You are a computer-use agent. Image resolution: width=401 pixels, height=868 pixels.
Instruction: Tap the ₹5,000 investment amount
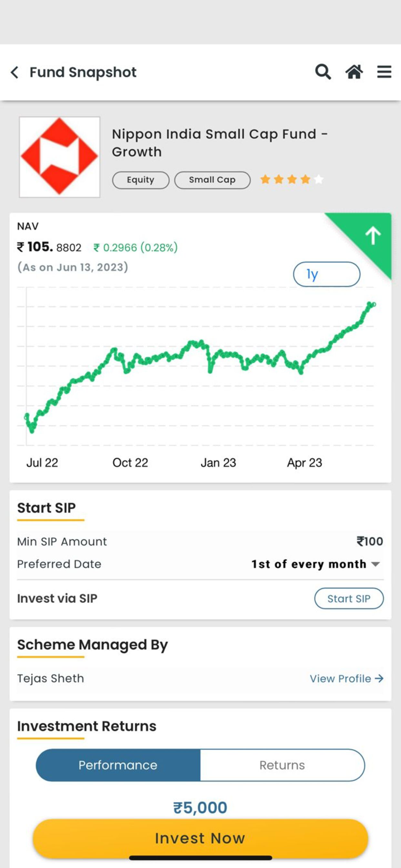coord(200,808)
